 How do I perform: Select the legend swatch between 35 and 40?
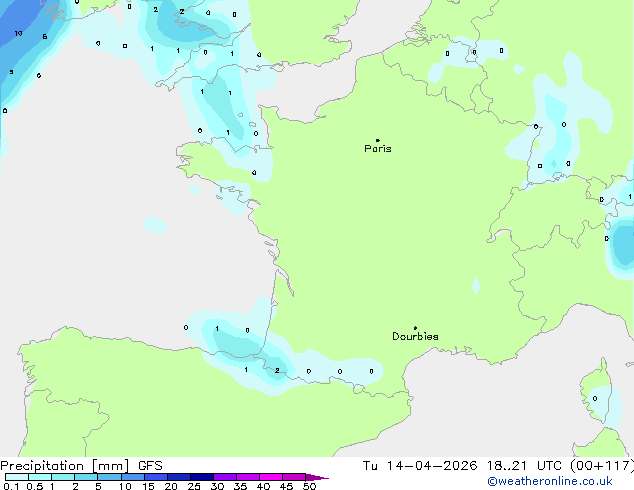coord(248,477)
